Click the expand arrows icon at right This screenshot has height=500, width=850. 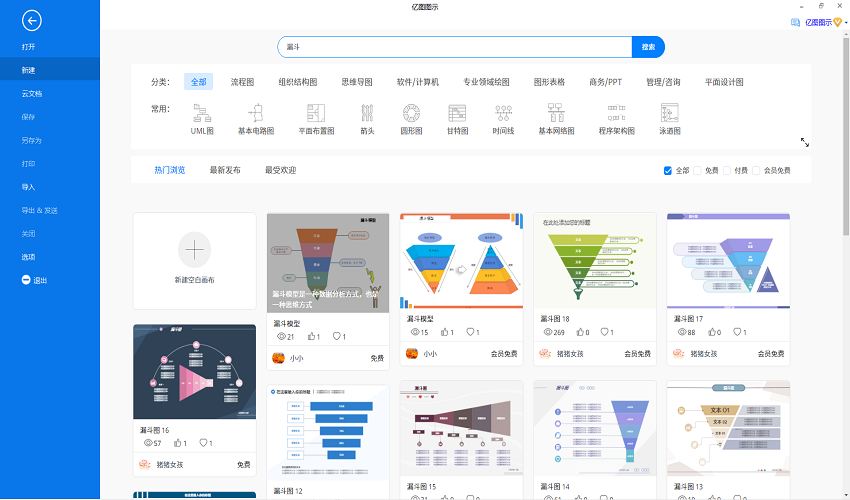click(805, 143)
